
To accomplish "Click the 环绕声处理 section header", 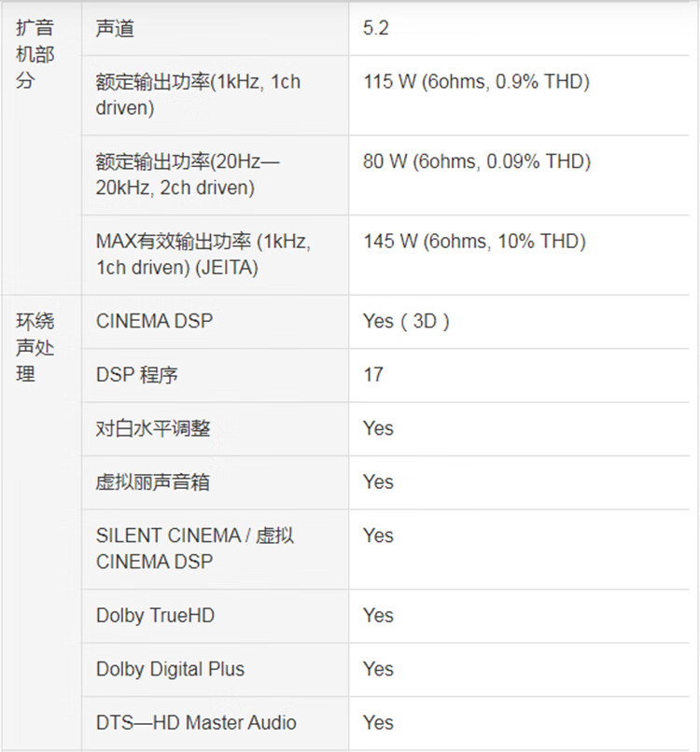I will coord(35,347).
